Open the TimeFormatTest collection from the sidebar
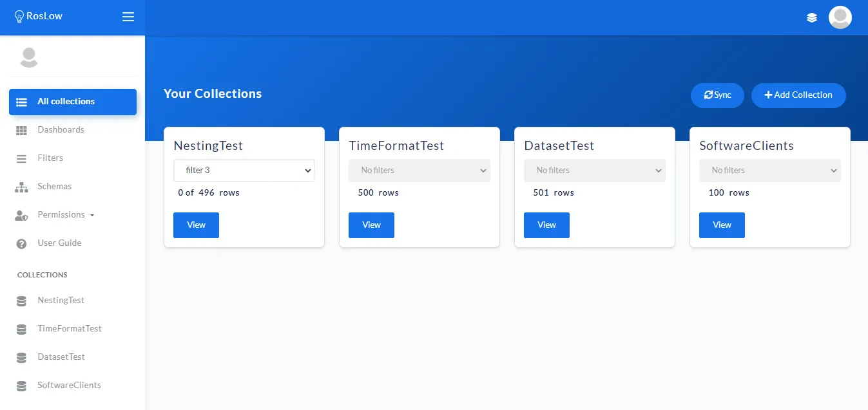Viewport: 868px width, 410px height. (x=70, y=329)
